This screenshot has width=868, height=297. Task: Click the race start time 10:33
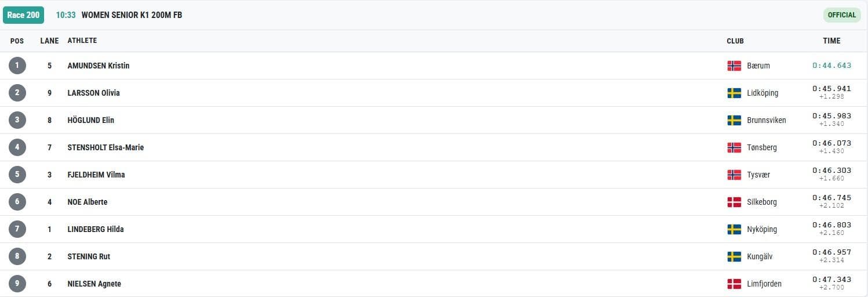66,15
